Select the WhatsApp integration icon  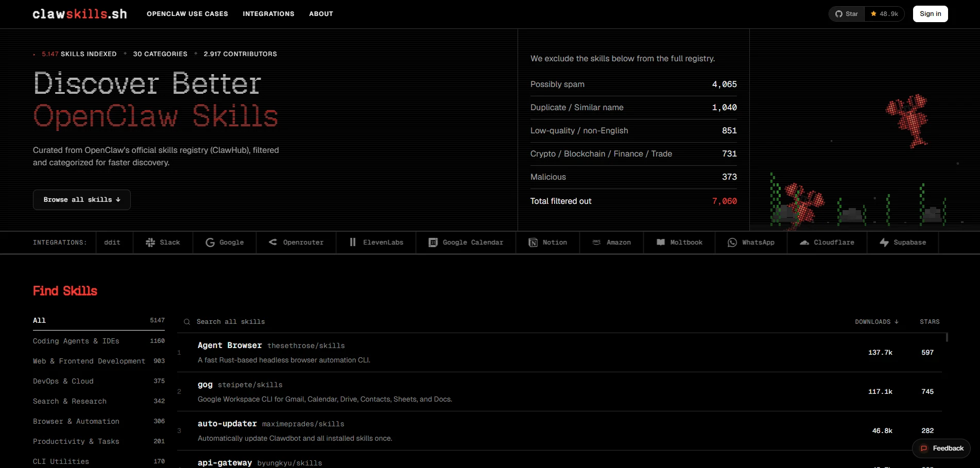pyautogui.click(x=732, y=242)
